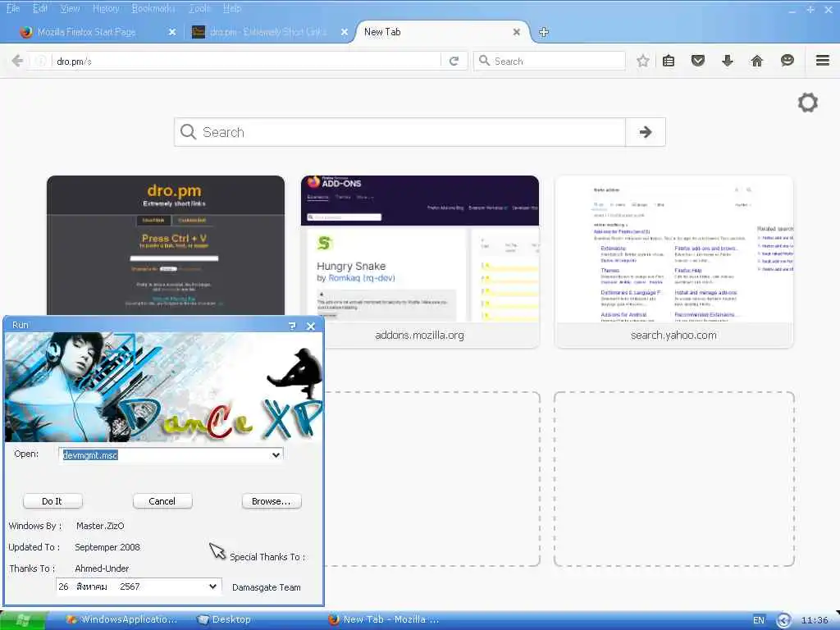Click the EN language indicator in the taskbar
Viewport: 840px width, 630px height.
point(759,620)
